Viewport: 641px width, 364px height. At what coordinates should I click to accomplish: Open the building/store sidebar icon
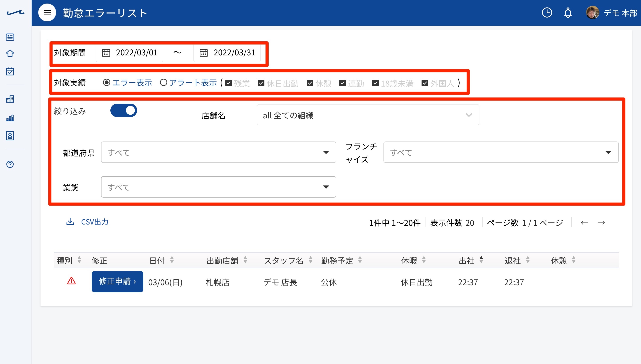[10, 99]
